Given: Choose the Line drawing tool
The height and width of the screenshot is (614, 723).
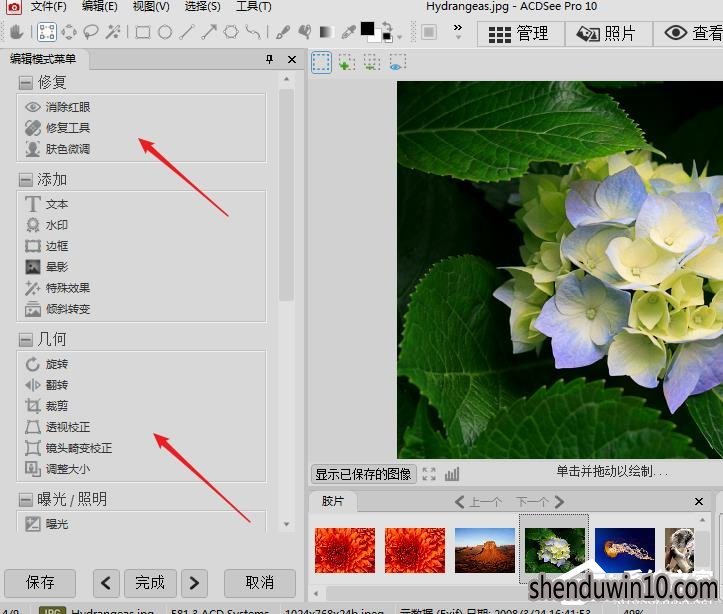Looking at the screenshot, I should point(187,32).
